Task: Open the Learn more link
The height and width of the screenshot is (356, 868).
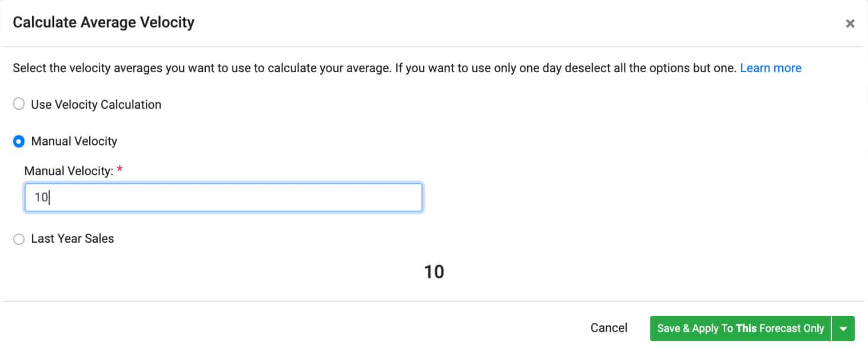Action: (770, 68)
